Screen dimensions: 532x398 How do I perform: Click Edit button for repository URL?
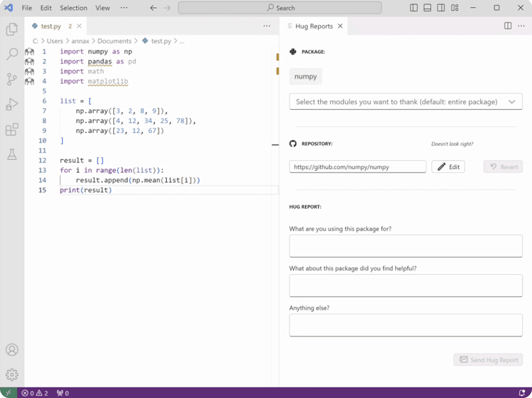[x=448, y=167]
